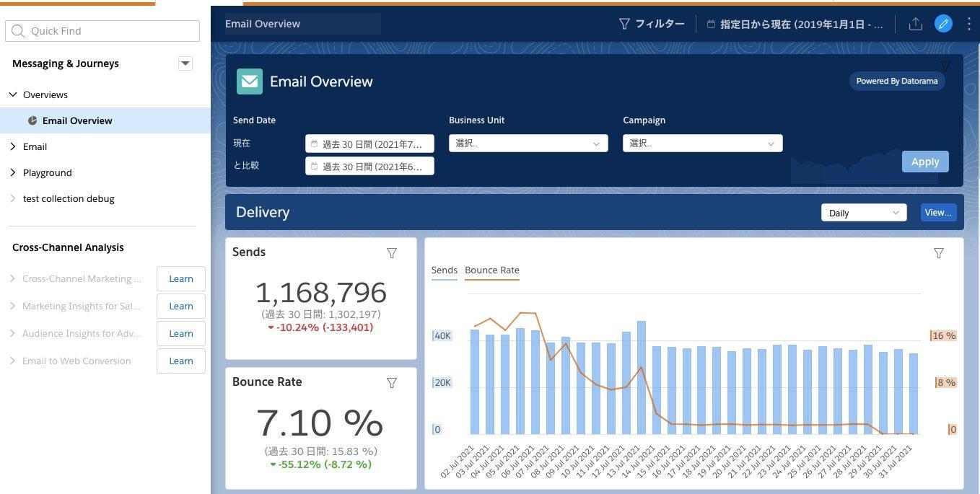Open the フィルター filter option
The image size is (980, 494).
point(652,24)
